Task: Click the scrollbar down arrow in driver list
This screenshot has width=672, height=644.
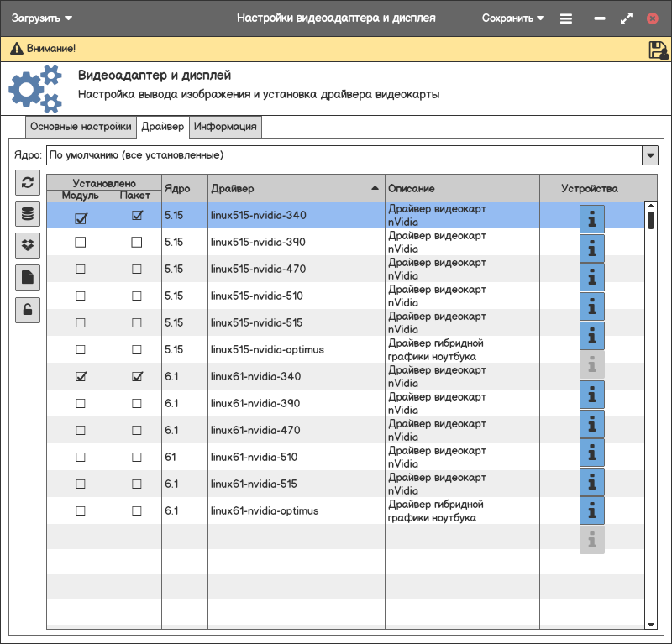Action: (x=650, y=624)
